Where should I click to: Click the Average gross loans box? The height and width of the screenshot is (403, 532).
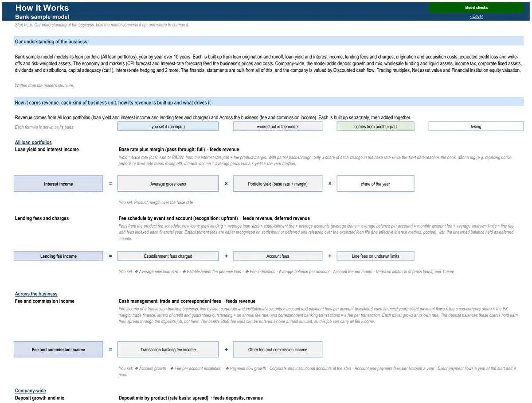click(168, 184)
